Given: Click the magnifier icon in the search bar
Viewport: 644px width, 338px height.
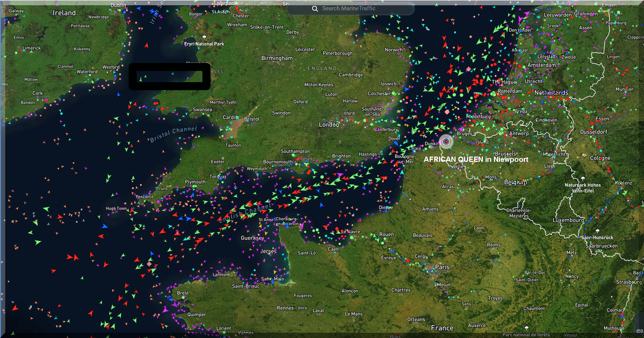Looking at the screenshot, I should tap(315, 9).
